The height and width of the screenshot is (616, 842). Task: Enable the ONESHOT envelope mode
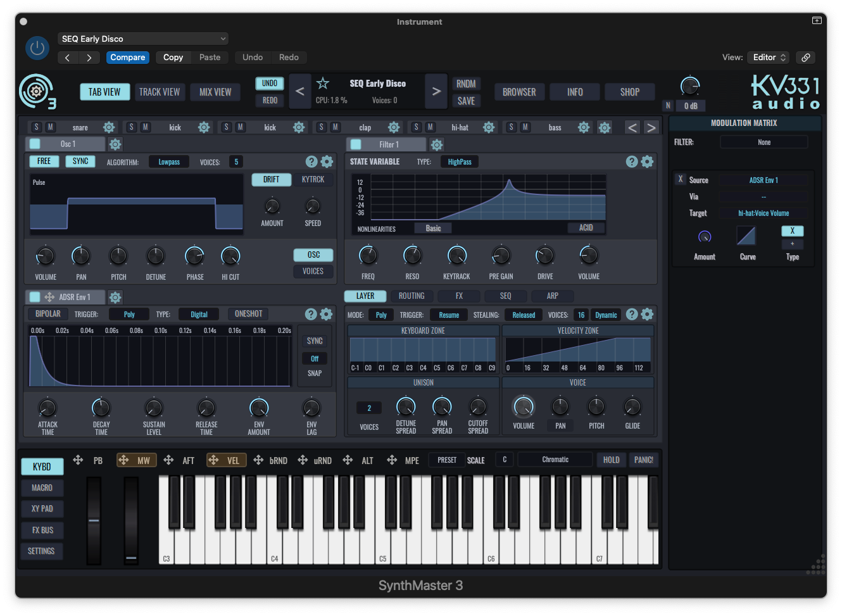[x=248, y=314]
